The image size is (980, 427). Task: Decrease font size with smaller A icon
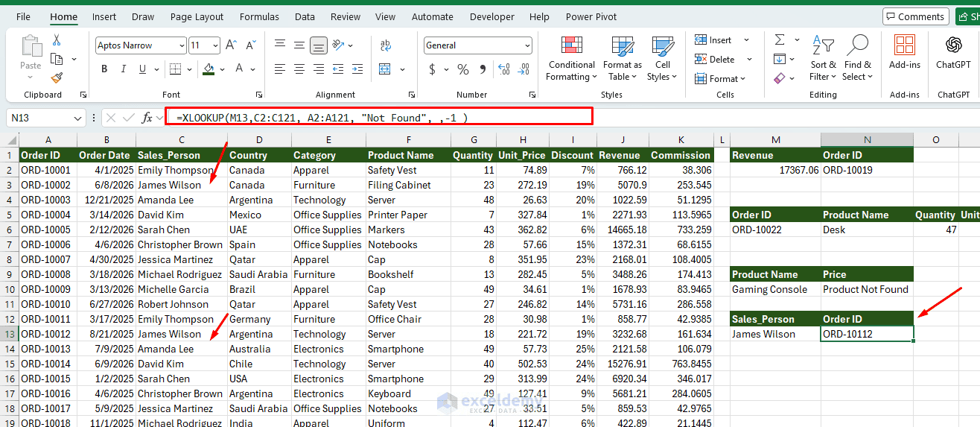click(x=249, y=45)
